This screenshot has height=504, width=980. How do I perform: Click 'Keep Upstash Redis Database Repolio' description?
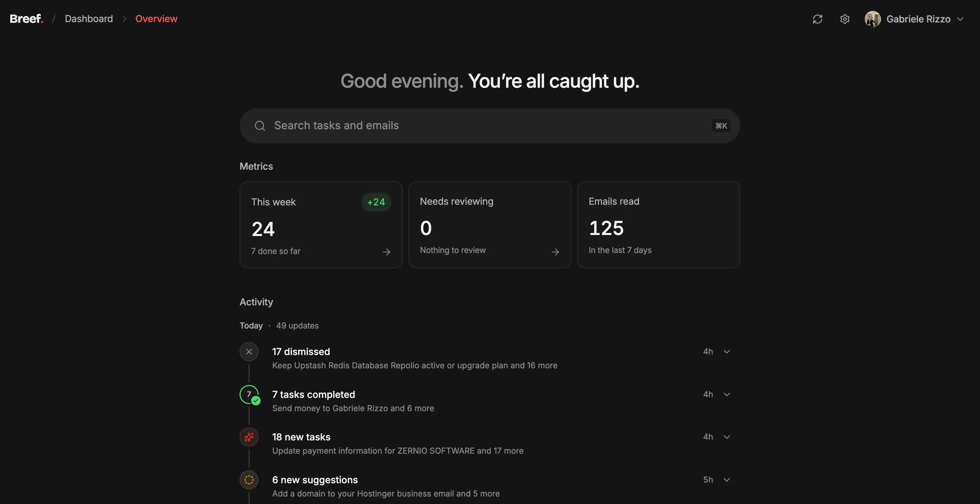coord(415,365)
